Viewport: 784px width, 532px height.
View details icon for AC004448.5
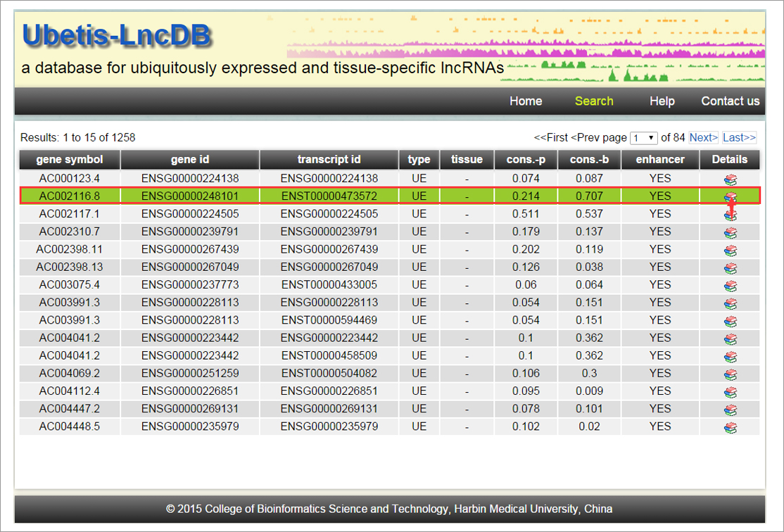point(730,427)
